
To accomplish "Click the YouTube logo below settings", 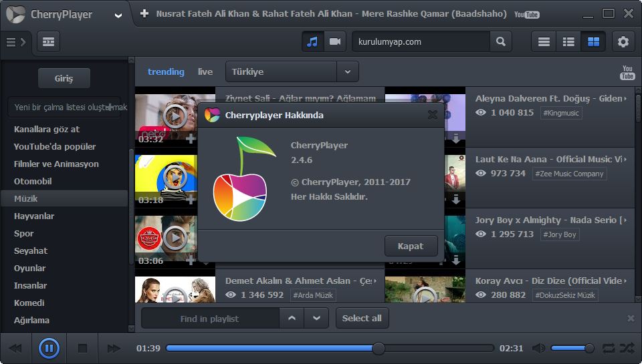I will tap(627, 72).
